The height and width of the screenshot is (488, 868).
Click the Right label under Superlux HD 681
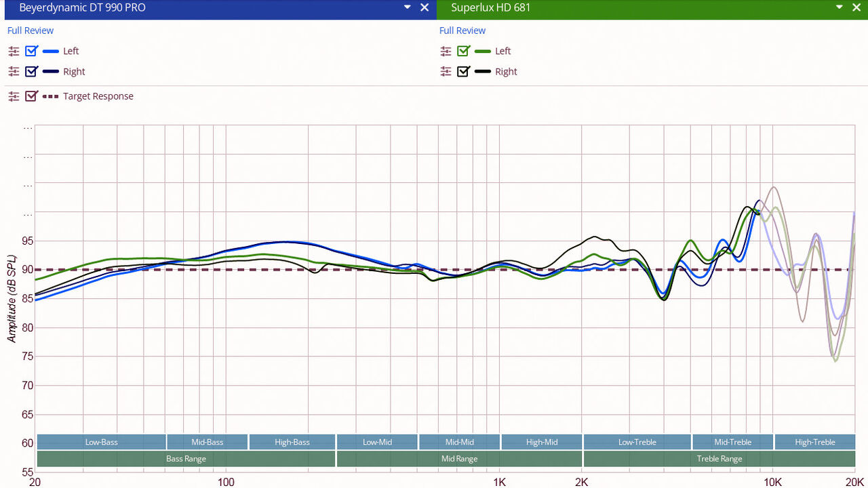click(507, 71)
